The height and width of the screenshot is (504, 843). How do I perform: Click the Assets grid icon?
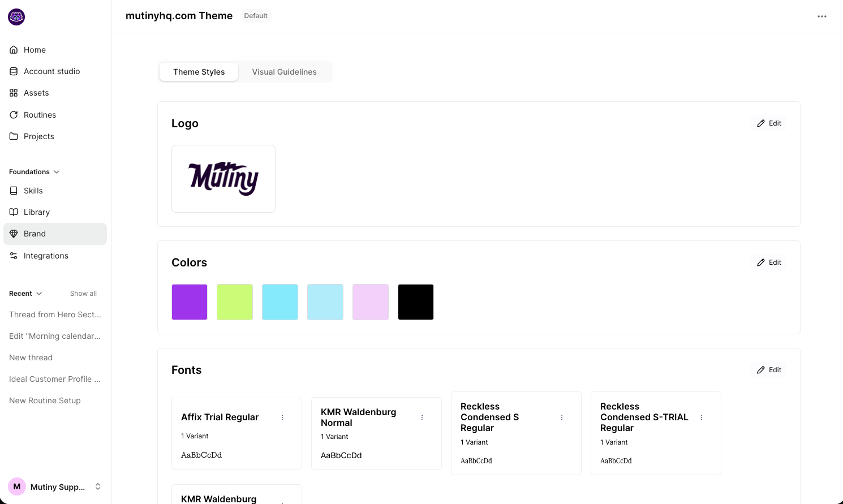click(14, 93)
